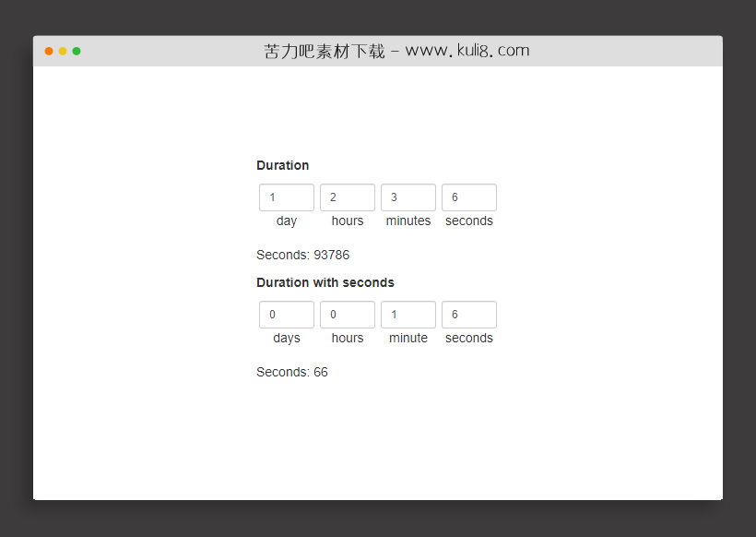Click the orange window dot in the title bar
The image size is (756, 537).
tap(49, 52)
